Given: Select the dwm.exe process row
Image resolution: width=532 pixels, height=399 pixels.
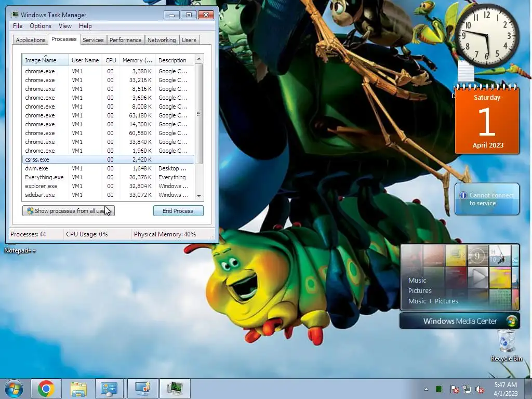Looking at the screenshot, I should (x=108, y=168).
